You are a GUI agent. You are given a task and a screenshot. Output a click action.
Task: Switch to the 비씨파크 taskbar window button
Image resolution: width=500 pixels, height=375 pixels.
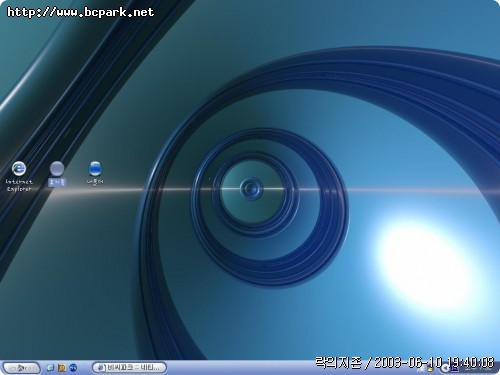coord(129,368)
